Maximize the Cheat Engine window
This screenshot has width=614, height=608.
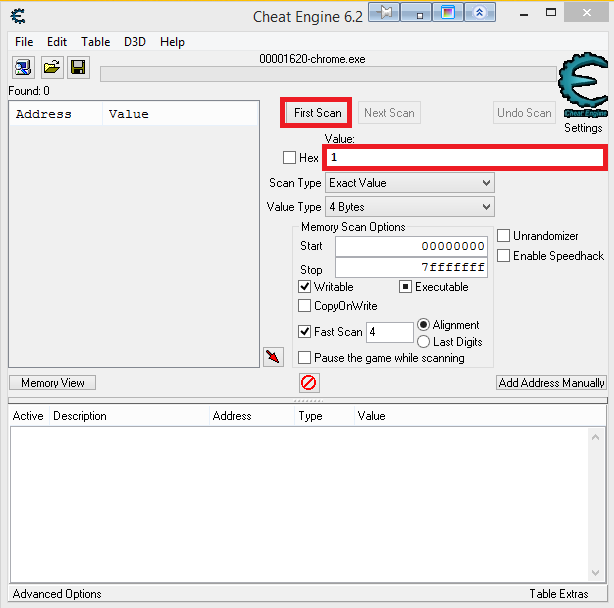tap(551, 13)
